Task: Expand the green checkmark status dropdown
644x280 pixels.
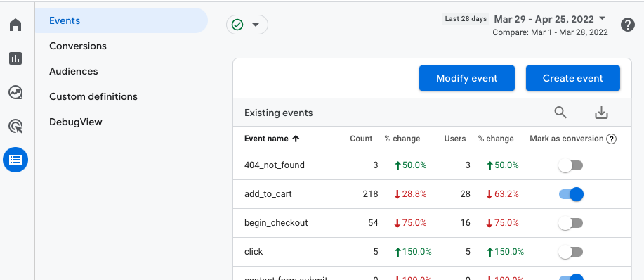Action: tap(247, 25)
